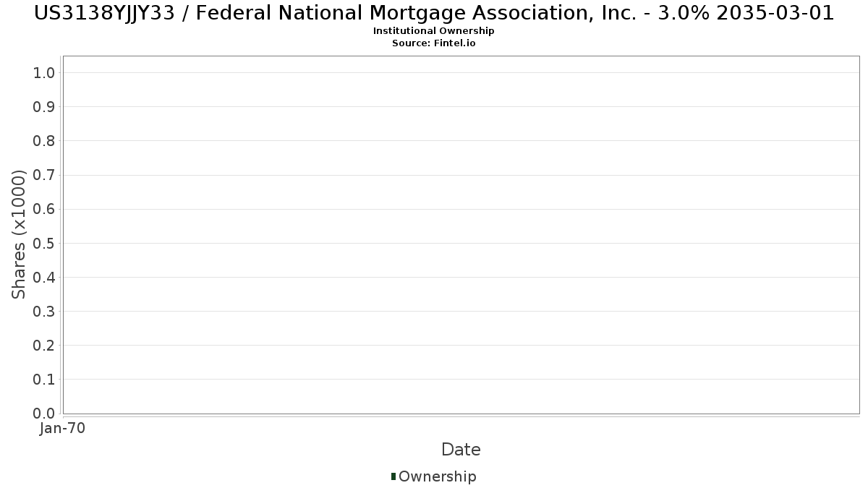The image size is (868, 488).
Task: Click the 0.0 y-axis tick label
Action: (x=44, y=414)
